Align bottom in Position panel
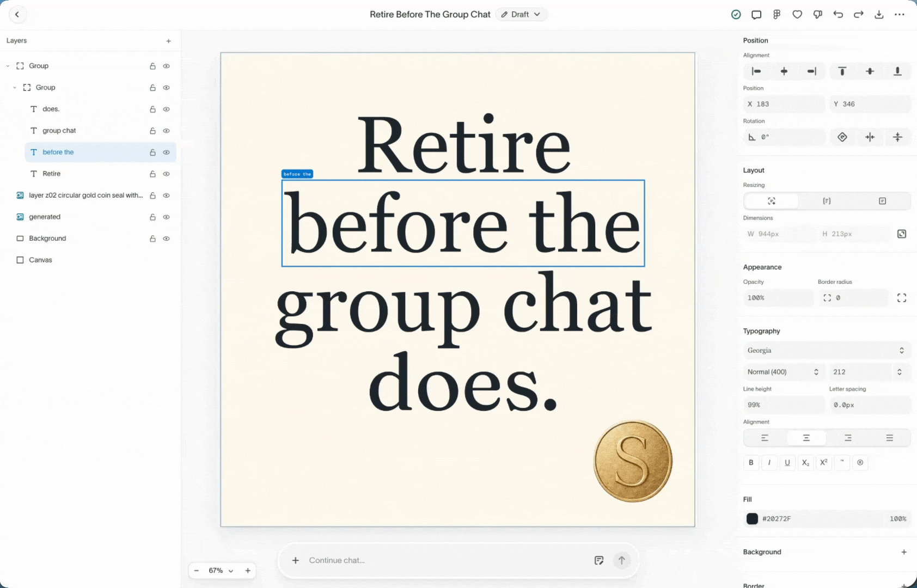The width and height of the screenshot is (917, 588). pyautogui.click(x=898, y=71)
